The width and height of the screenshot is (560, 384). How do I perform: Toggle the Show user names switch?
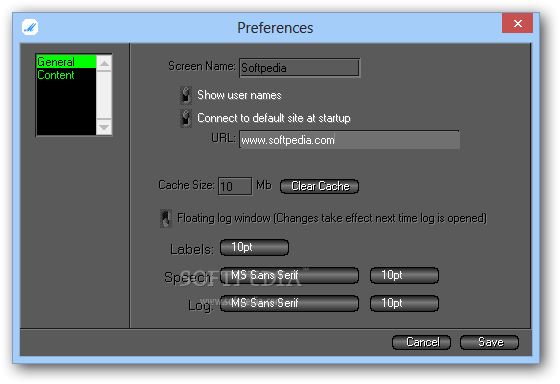[186, 95]
